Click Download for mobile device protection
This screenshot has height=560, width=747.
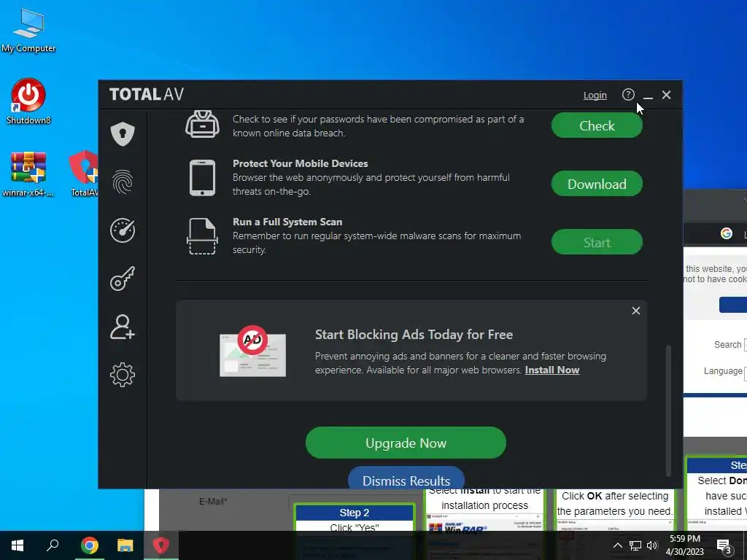(x=597, y=184)
